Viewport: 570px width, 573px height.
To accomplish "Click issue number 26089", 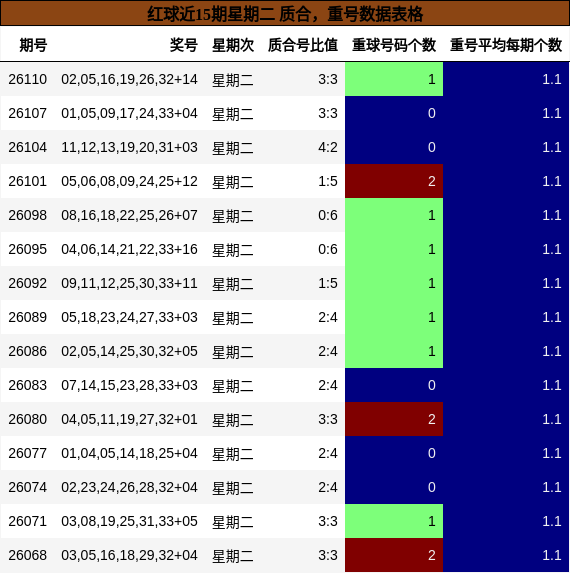I will pyautogui.click(x=28, y=317).
